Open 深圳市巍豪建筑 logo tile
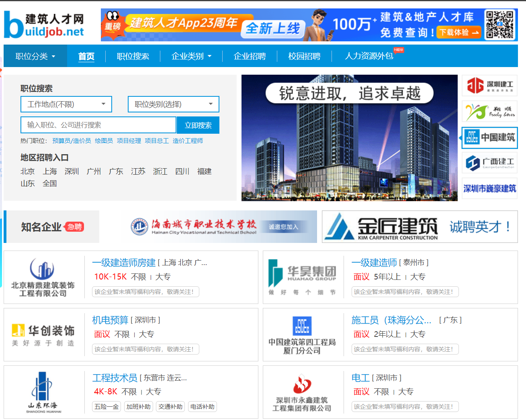 (x=489, y=188)
